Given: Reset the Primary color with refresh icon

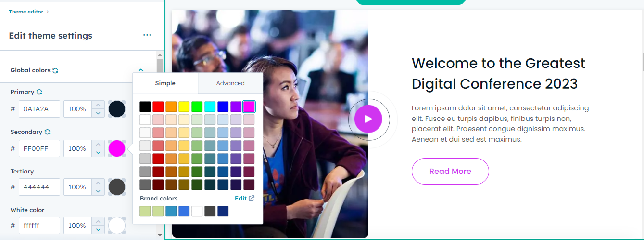Looking at the screenshot, I should coord(39,92).
